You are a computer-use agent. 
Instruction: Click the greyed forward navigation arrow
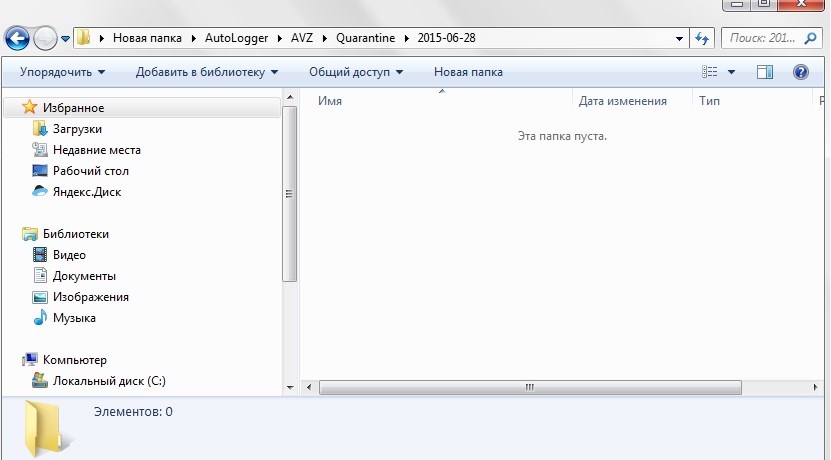tap(45, 38)
